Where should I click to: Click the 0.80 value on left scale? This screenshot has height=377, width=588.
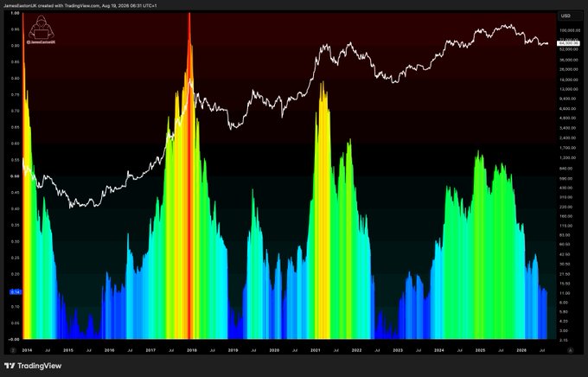tap(15, 78)
